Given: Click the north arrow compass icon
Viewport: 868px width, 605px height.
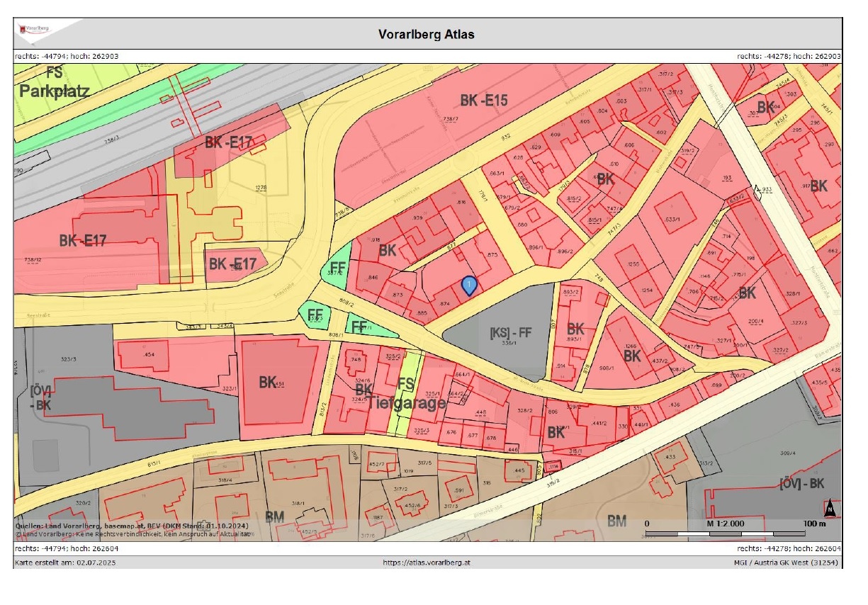Looking at the screenshot, I should pyautogui.click(x=830, y=508).
